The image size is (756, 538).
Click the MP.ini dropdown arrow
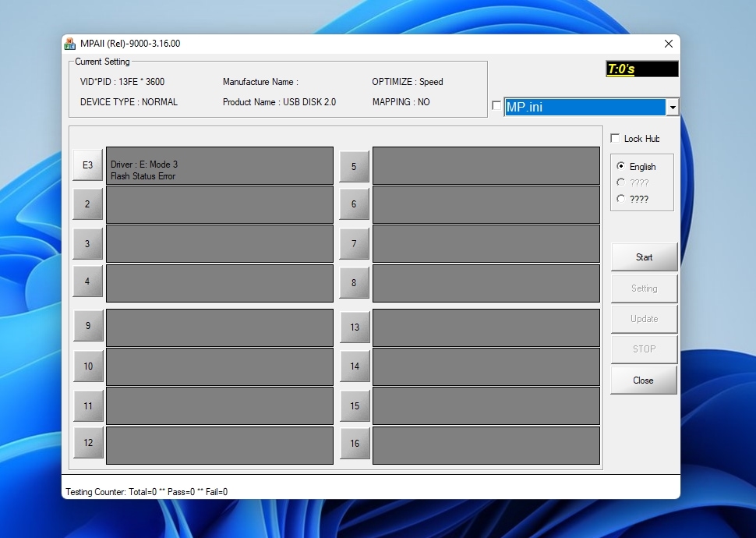[672, 107]
